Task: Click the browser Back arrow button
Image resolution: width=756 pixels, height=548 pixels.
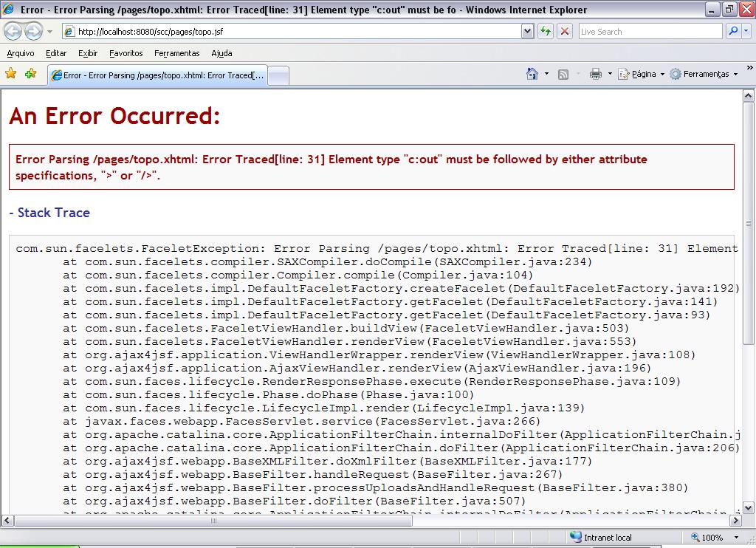Action: point(13,32)
